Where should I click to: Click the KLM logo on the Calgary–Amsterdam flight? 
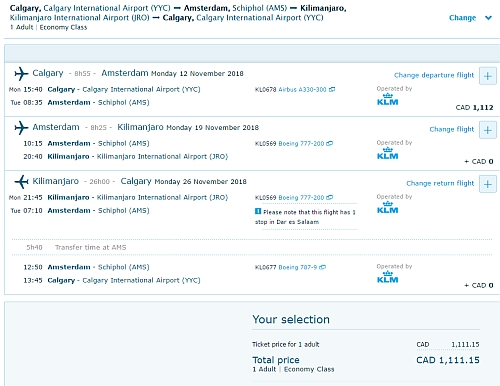pos(387,100)
